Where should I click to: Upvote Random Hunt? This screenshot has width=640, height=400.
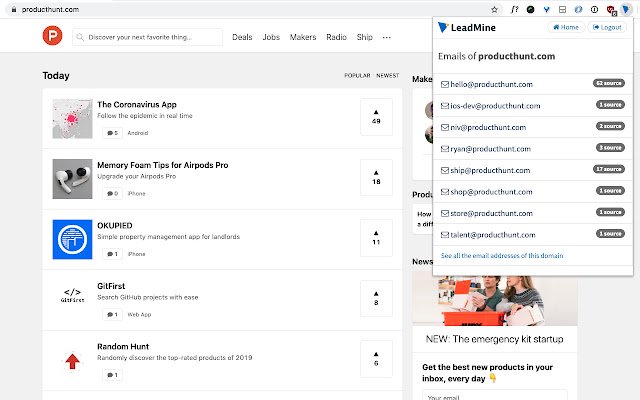click(x=376, y=358)
